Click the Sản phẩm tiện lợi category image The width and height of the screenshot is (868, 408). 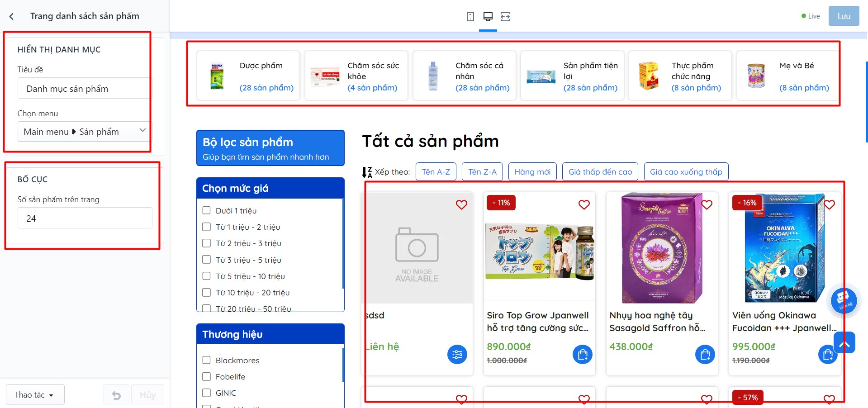541,76
